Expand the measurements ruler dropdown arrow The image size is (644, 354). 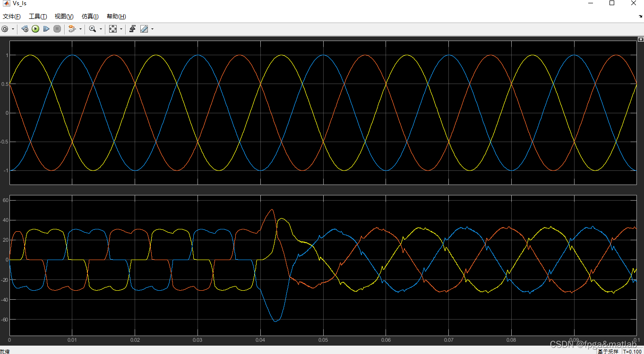[x=152, y=29]
